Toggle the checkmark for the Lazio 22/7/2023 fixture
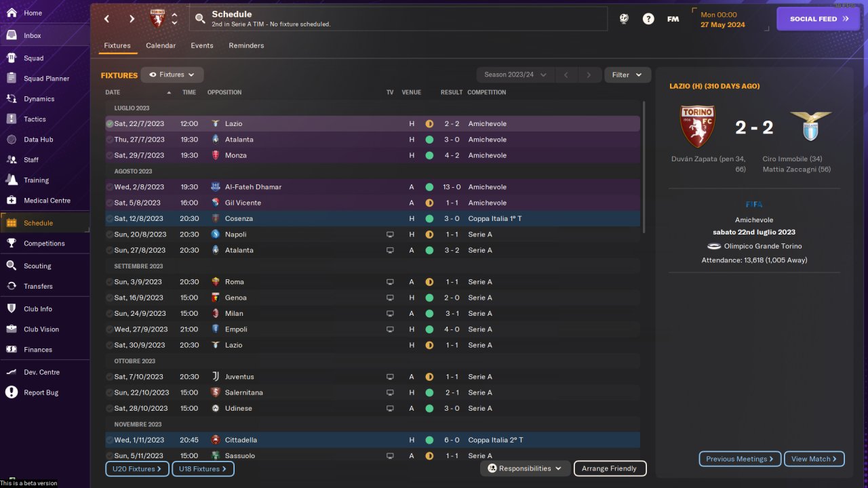 tap(110, 124)
